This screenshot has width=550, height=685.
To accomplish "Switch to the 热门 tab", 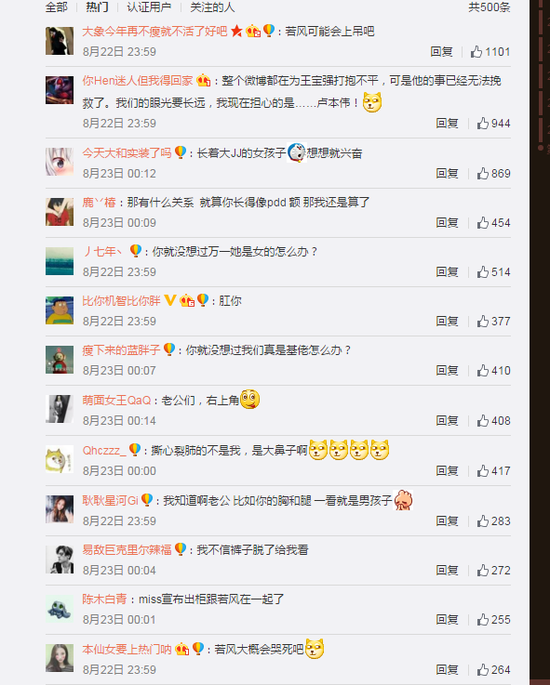I will pyautogui.click(x=97, y=7).
